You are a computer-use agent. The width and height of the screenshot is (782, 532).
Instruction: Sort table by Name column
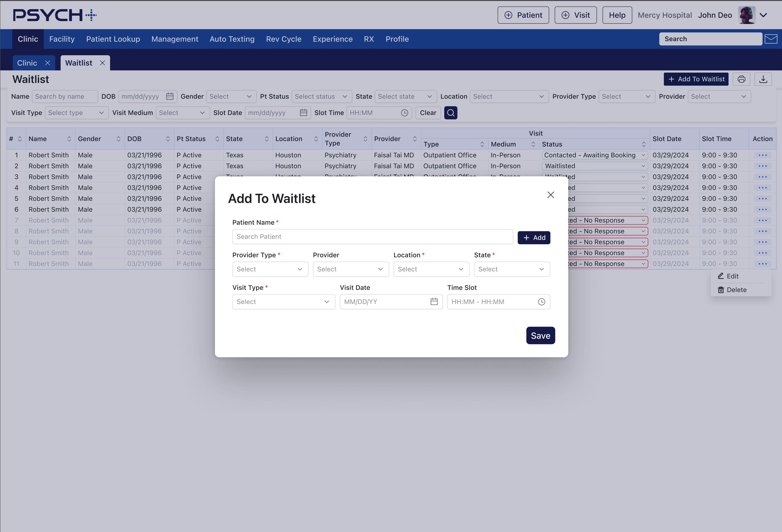[x=69, y=139]
